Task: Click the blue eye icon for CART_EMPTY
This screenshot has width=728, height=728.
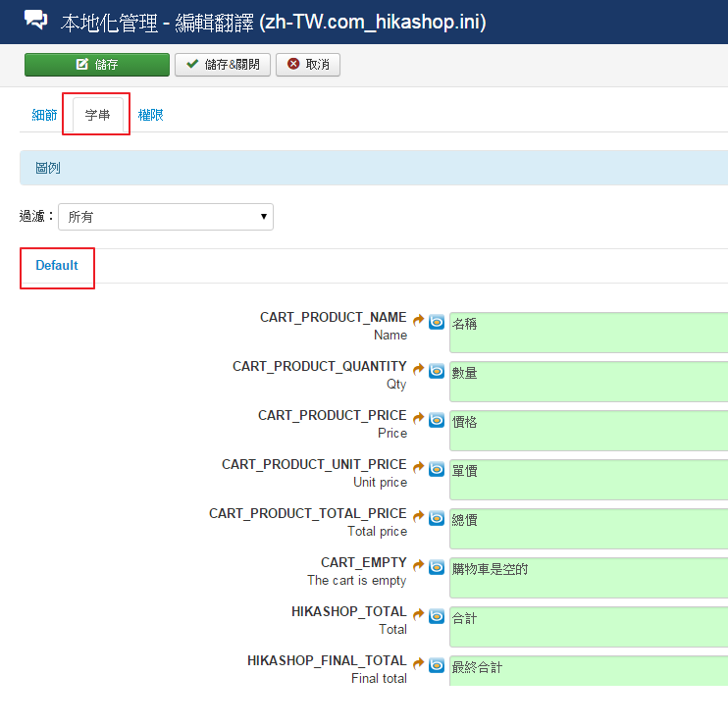Action: 437,567
